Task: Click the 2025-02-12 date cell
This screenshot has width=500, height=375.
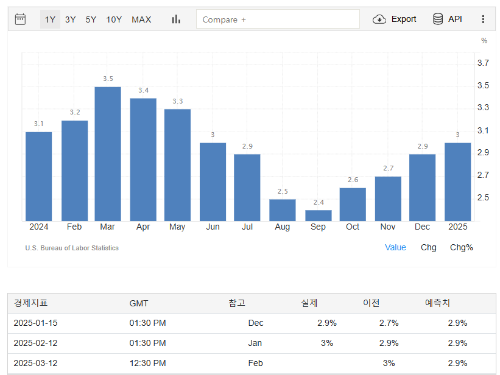Action: (x=35, y=343)
